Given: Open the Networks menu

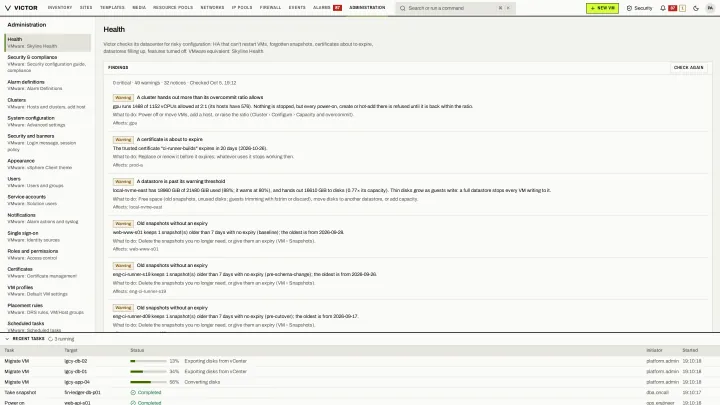Looking at the screenshot, I should point(212,8).
